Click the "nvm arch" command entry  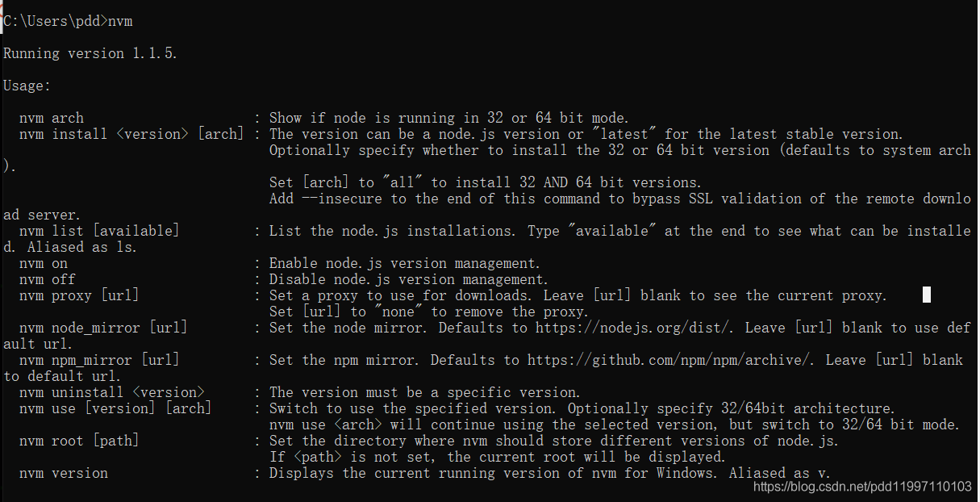pyautogui.click(x=52, y=119)
